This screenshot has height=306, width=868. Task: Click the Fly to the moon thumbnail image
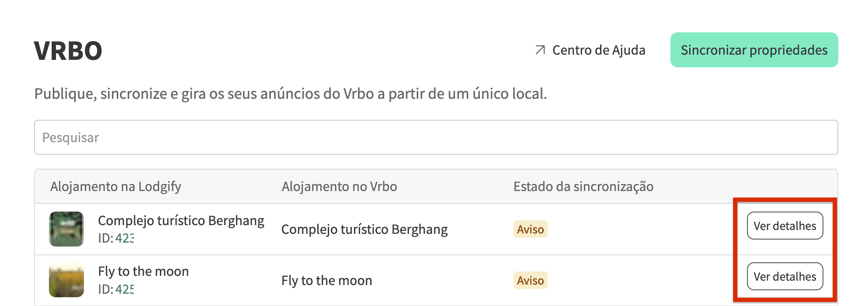[66, 280]
